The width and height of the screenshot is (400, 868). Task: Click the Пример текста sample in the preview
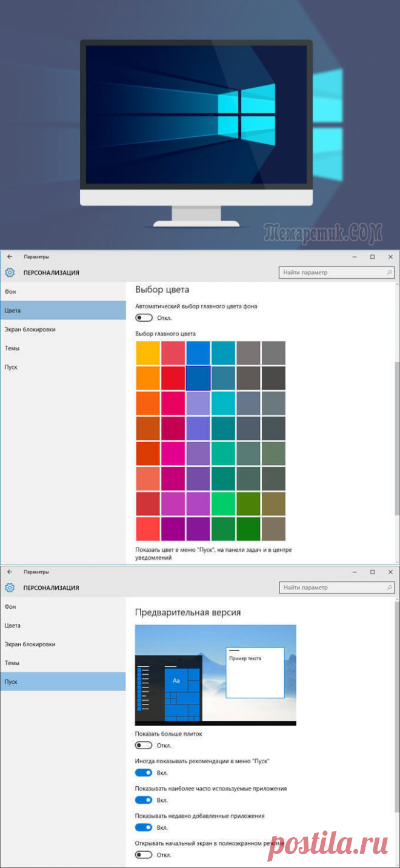click(246, 658)
